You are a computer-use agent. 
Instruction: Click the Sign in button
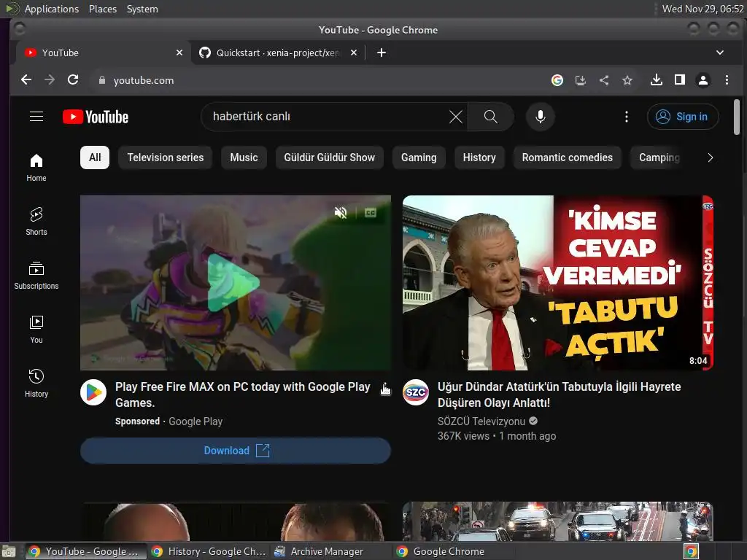[683, 117]
